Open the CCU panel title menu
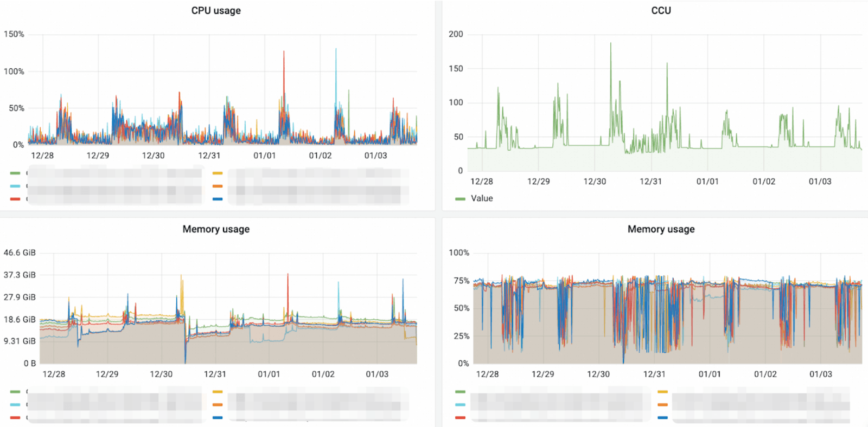868x427 pixels. (661, 10)
